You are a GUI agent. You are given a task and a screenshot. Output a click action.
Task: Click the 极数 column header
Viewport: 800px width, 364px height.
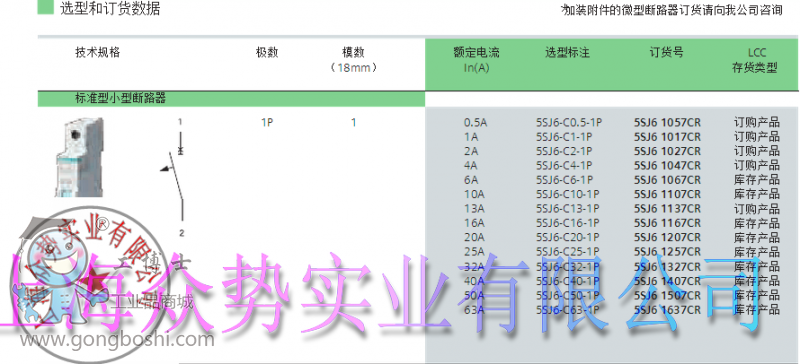point(267,52)
